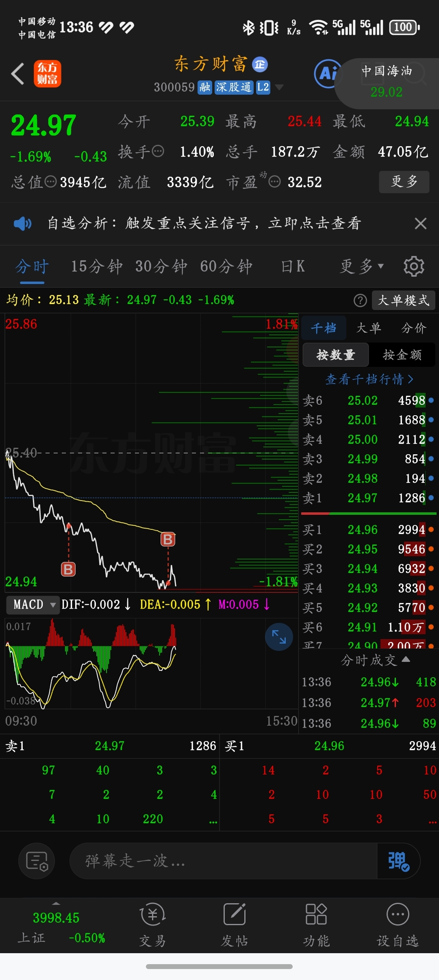The height and width of the screenshot is (980, 439).
Task: Tap the 融 margin badge
Action: (205, 87)
